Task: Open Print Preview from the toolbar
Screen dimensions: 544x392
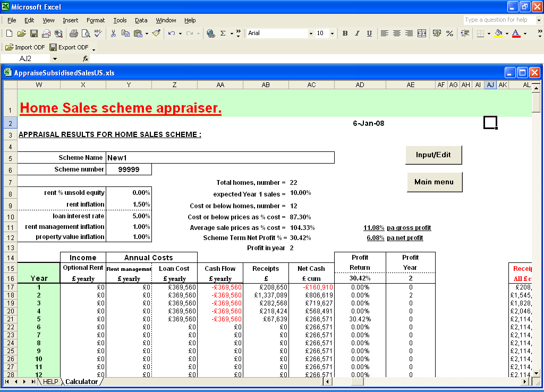Action: click(x=86, y=33)
